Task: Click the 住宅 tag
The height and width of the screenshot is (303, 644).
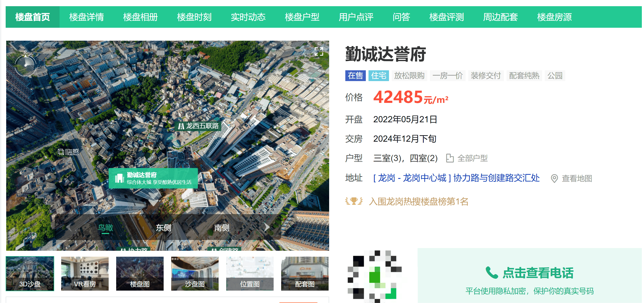Action: pos(379,76)
